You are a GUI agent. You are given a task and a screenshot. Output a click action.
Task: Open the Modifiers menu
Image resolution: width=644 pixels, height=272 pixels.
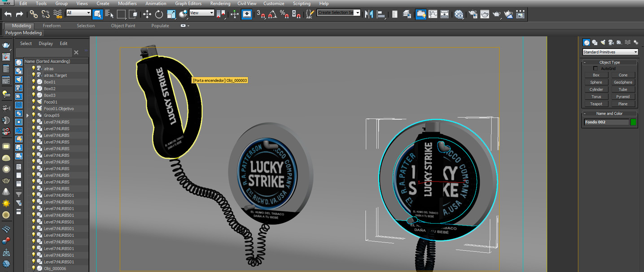tap(127, 4)
